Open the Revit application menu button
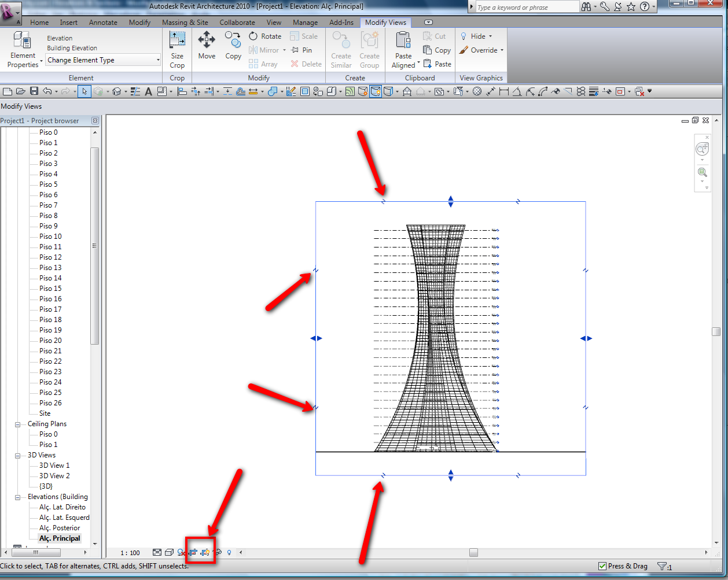Image resolution: width=728 pixels, height=580 pixels. (x=10, y=13)
